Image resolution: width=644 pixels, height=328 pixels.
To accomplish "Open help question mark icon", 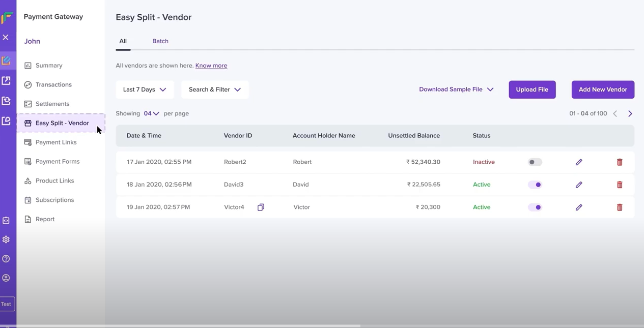I will tap(6, 259).
